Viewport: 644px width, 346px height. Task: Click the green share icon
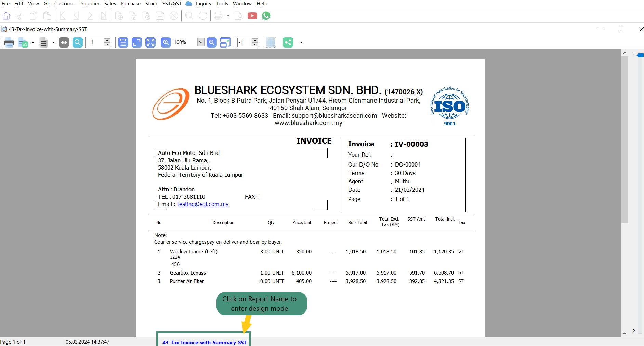(x=288, y=42)
